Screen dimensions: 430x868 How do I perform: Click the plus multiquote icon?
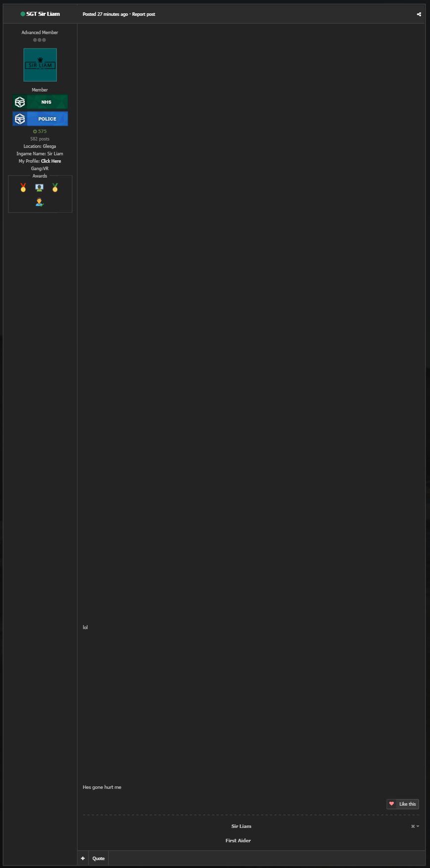pyautogui.click(x=83, y=858)
